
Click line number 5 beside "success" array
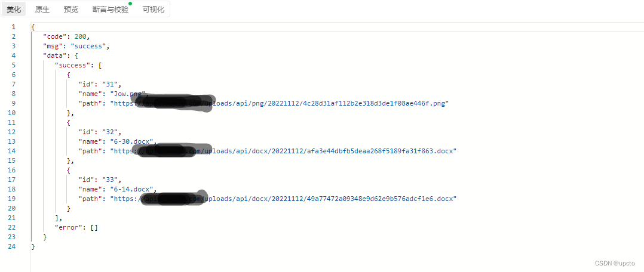[14, 65]
